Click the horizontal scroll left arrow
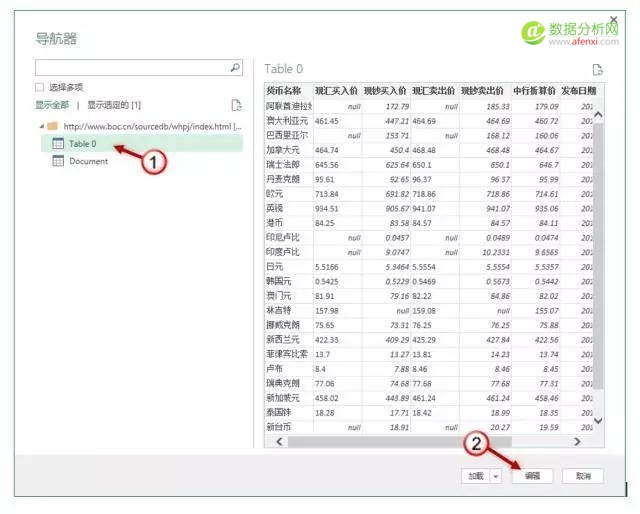Viewport: 640px width, 514px height. click(x=280, y=441)
